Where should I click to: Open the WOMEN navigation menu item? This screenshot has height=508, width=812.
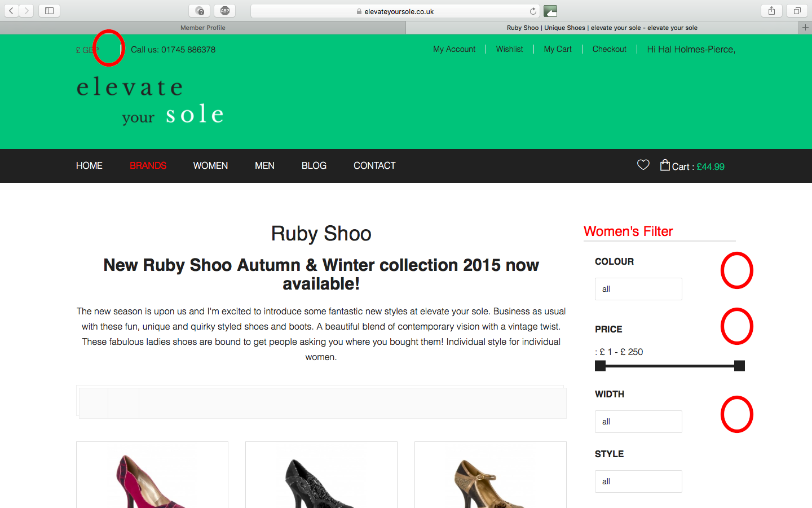210,165
